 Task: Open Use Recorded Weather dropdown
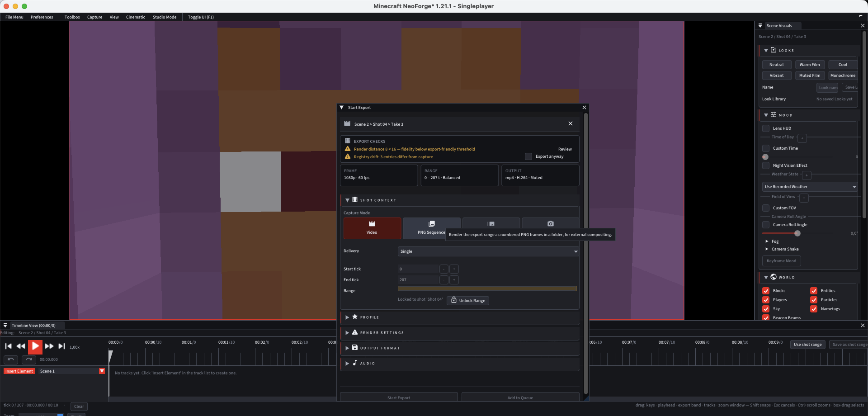pos(810,187)
